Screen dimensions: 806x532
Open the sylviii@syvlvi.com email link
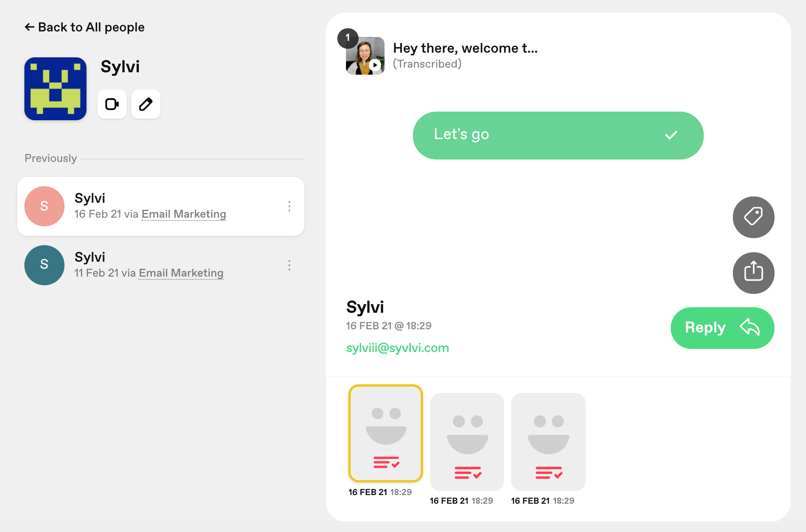point(397,348)
